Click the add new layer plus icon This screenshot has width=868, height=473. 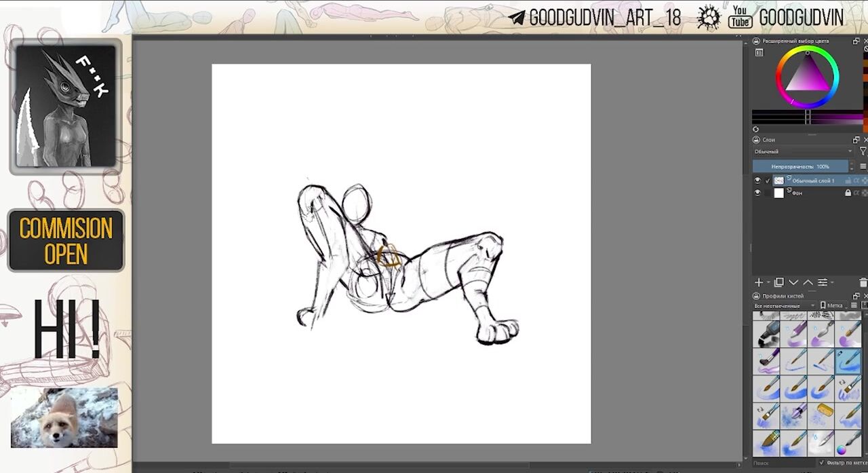tap(759, 282)
